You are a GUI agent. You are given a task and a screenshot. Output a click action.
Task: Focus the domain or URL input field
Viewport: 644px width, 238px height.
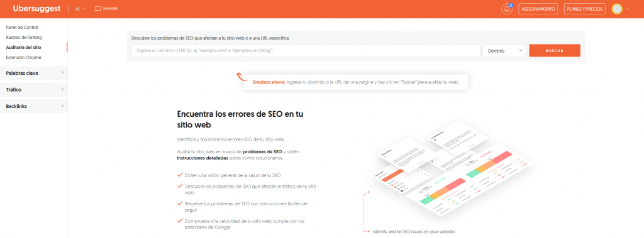click(306, 50)
